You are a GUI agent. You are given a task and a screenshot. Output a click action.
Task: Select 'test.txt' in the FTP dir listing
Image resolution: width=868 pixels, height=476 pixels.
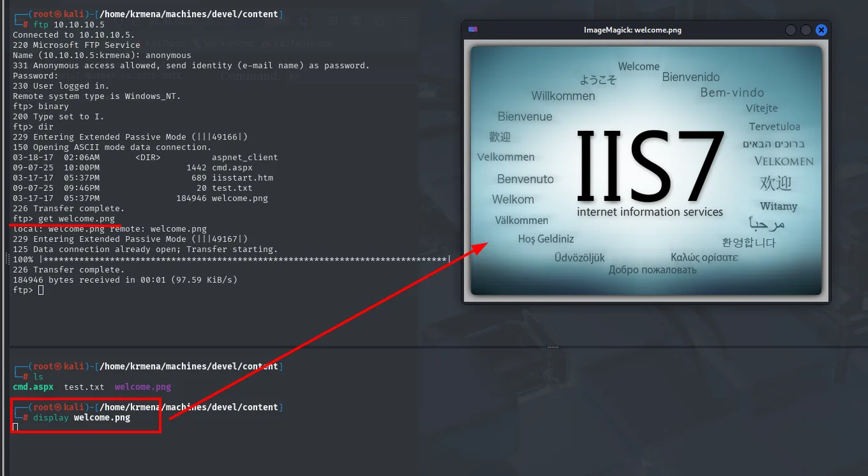click(232, 188)
